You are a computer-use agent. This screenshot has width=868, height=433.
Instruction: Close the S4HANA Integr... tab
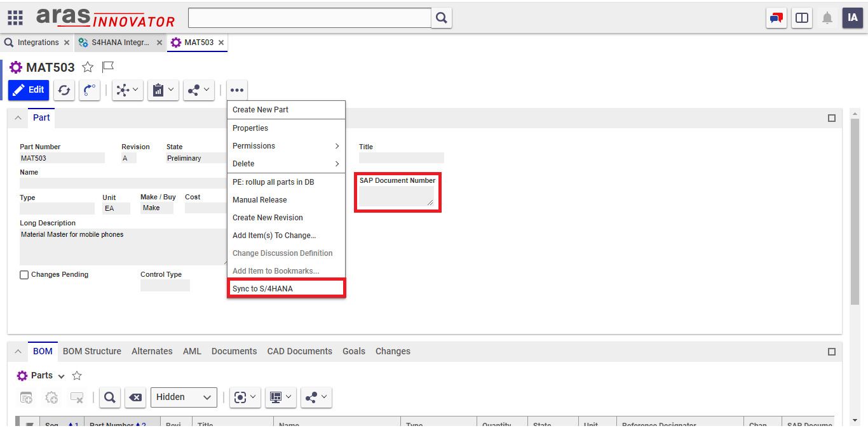coord(158,43)
